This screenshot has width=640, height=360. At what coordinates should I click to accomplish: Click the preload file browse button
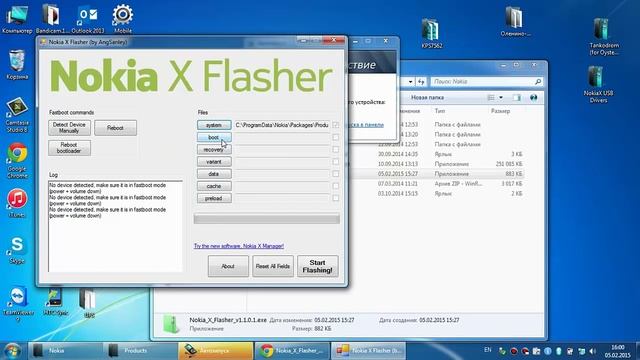[x=214, y=198]
